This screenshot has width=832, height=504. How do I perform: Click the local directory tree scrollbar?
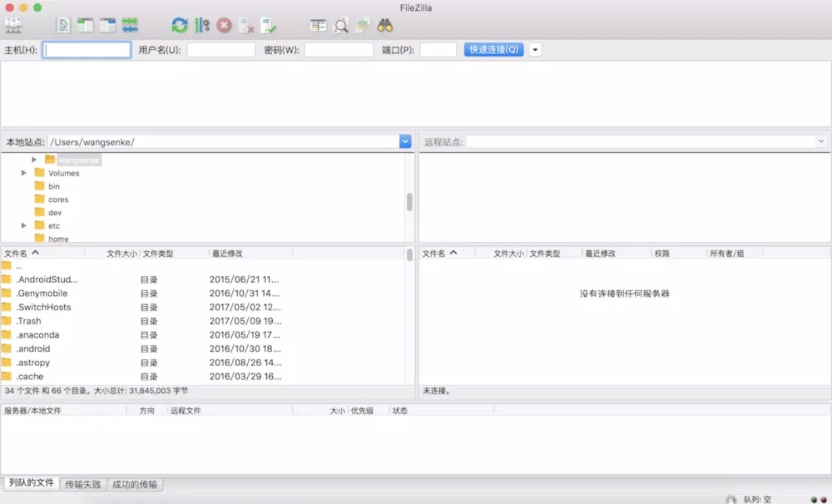(x=409, y=202)
